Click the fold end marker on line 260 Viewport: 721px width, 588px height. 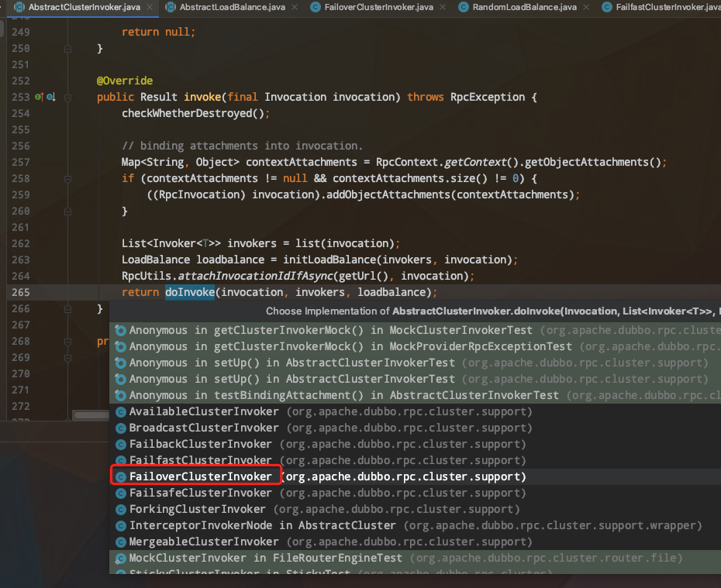pyautogui.click(x=67, y=211)
